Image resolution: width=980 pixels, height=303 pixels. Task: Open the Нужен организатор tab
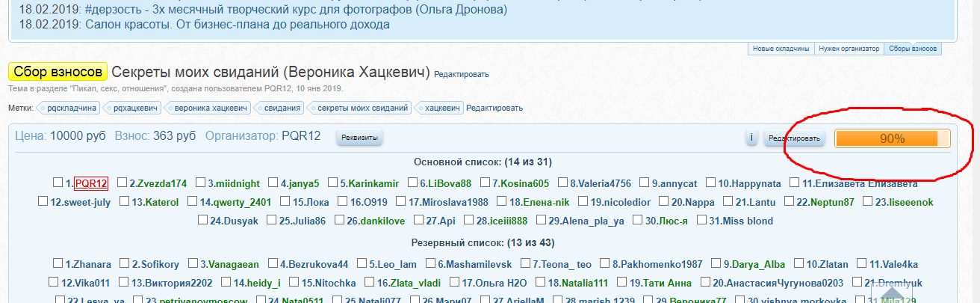click(x=849, y=49)
